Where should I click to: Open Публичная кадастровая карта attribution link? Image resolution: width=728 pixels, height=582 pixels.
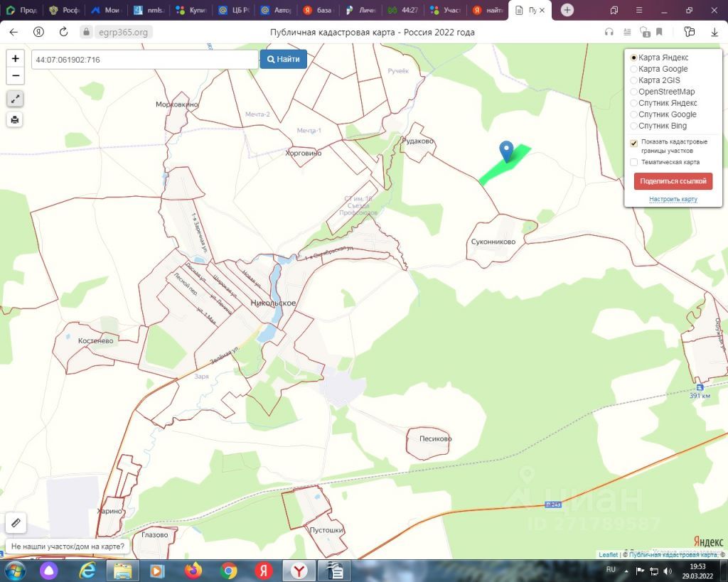[x=673, y=554]
